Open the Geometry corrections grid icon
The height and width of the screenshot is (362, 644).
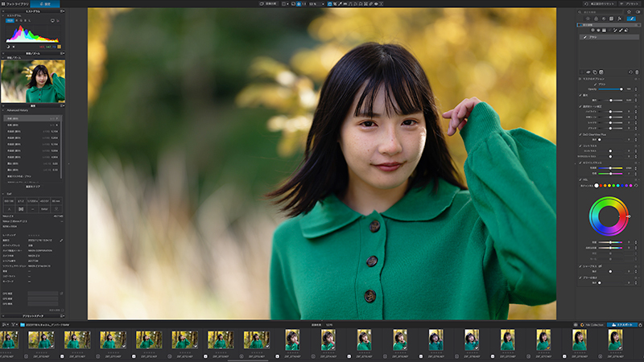[x=611, y=19]
